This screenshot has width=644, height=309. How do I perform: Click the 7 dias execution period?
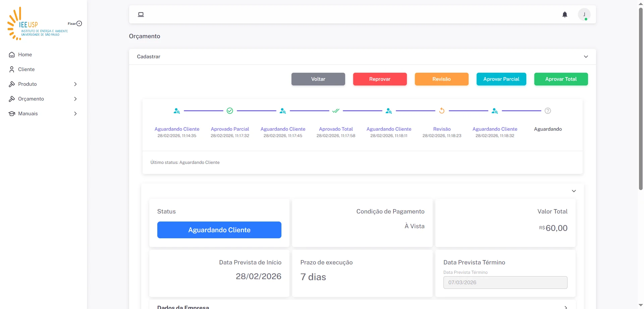coord(313,277)
